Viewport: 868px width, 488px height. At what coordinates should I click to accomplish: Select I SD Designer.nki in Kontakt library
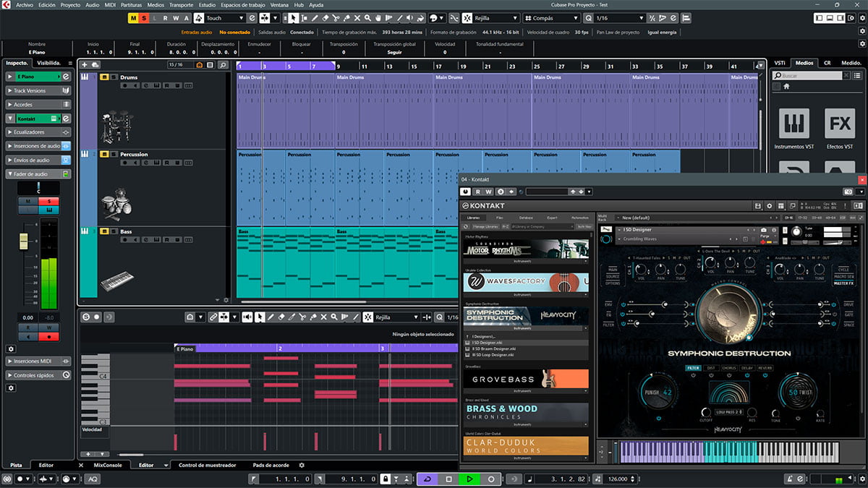pyautogui.click(x=526, y=343)
